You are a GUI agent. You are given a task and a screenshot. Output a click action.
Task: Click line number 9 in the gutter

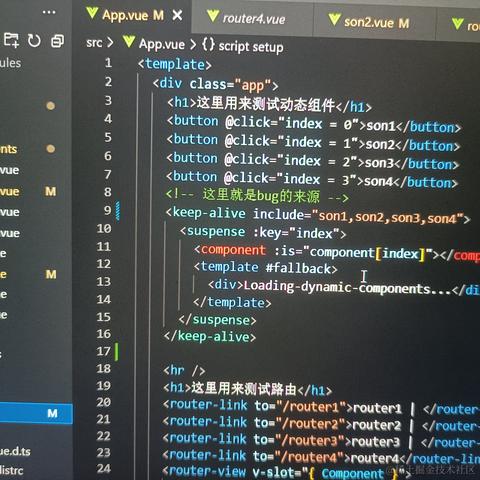tap(107, 210)
